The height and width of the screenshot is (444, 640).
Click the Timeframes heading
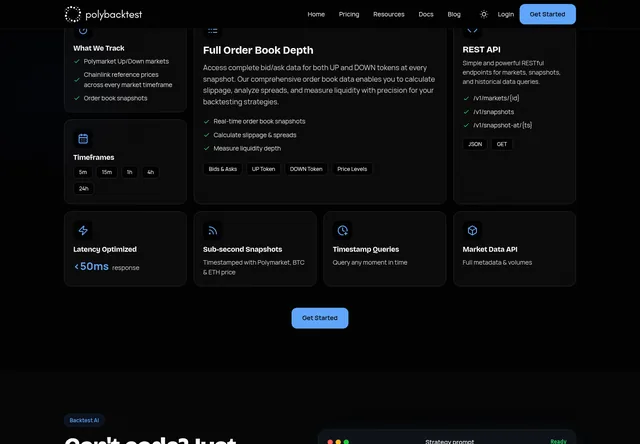click(x=93, y=158)
